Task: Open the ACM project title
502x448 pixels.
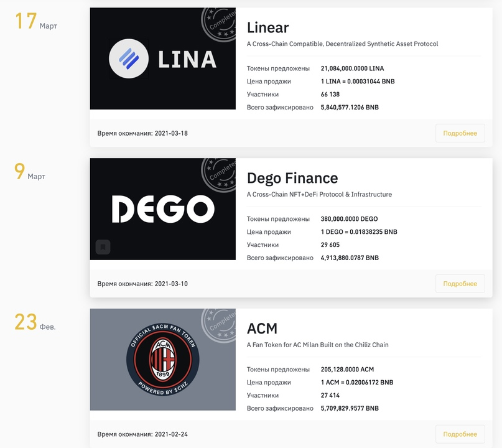Action: [262, 329]
